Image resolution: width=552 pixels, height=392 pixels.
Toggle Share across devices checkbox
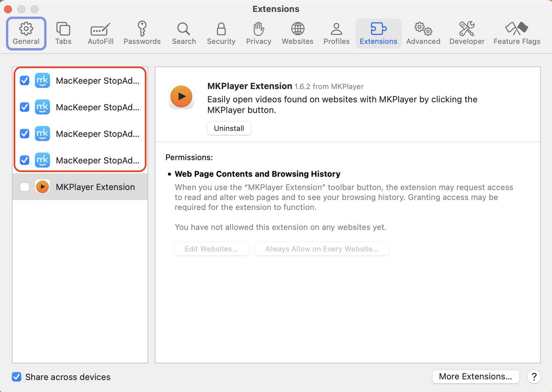[17, 377]
